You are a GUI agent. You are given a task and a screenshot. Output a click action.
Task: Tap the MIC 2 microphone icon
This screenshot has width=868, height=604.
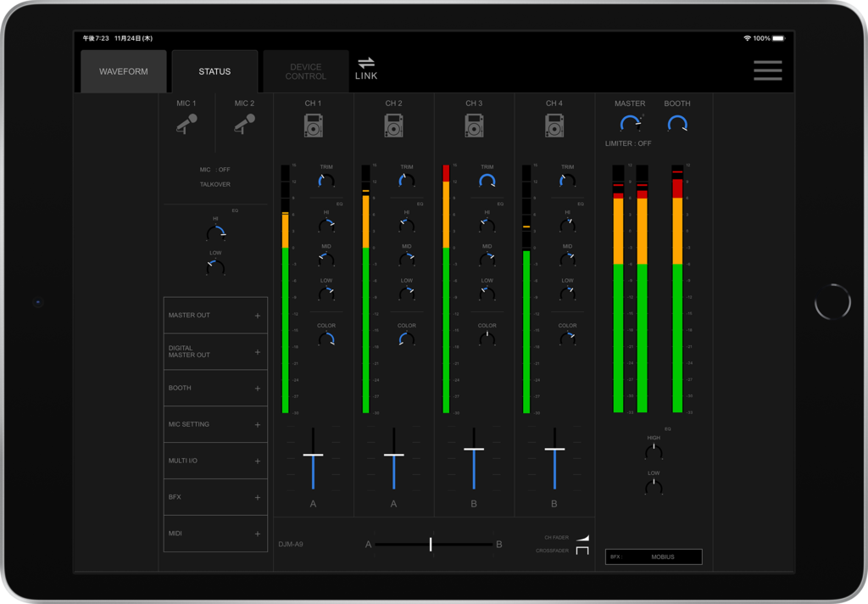pyautogui.click(x=244, y=125)
